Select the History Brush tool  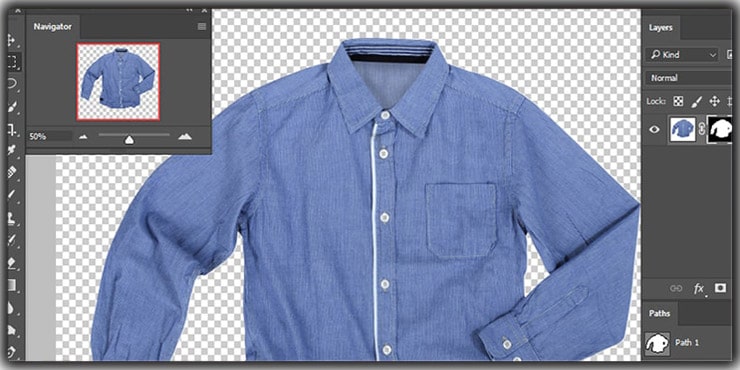12,240
